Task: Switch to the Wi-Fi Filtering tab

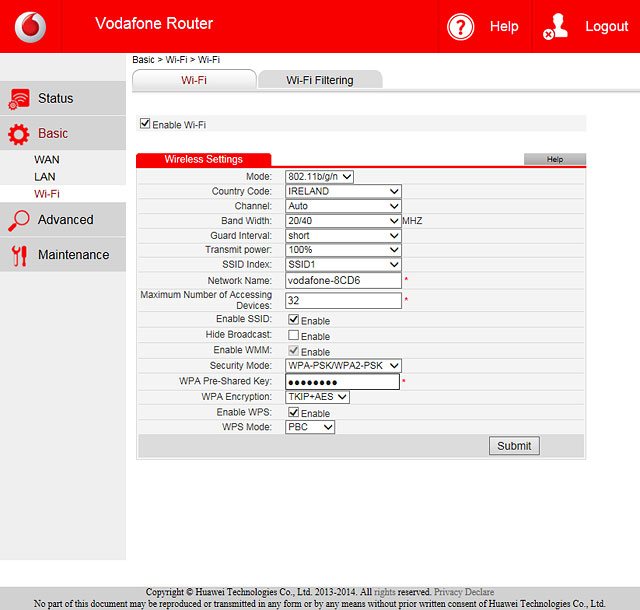Action: 319,80
